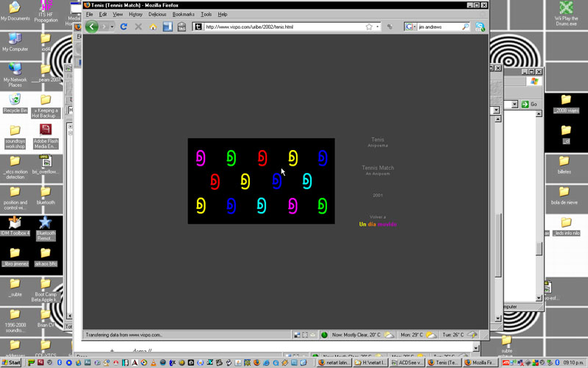
Task: Click the Home icon in Firefox toolbar
Action: (x=153, y=26)
